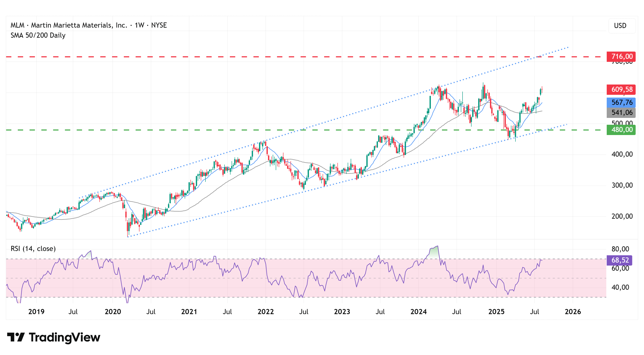Click the USD currency button
This screenshot has width=644, height=355.
[622, 26]
